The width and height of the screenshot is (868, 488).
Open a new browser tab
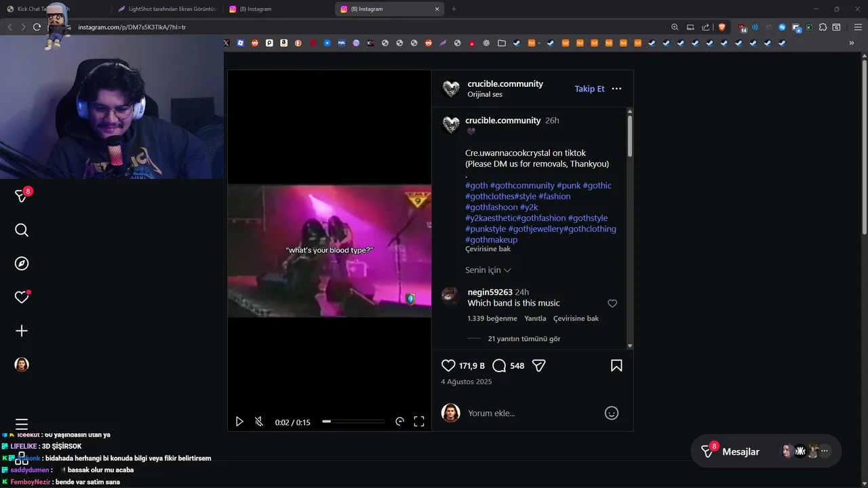point(454,9)
